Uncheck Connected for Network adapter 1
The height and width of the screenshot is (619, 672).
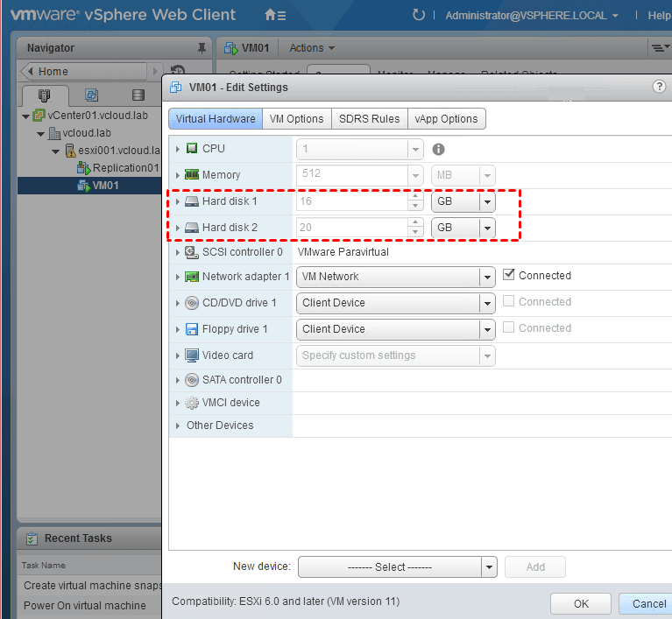(509, 275)
